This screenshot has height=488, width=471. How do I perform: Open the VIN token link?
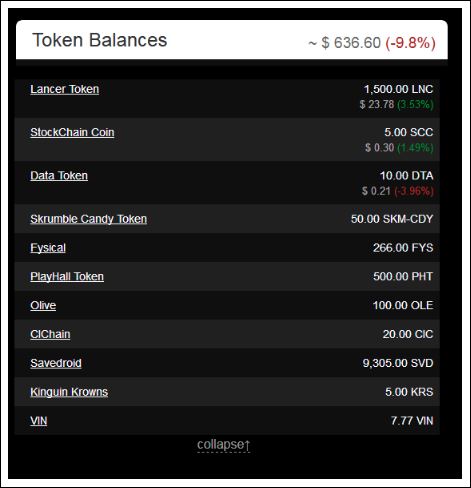pos(39,421)
